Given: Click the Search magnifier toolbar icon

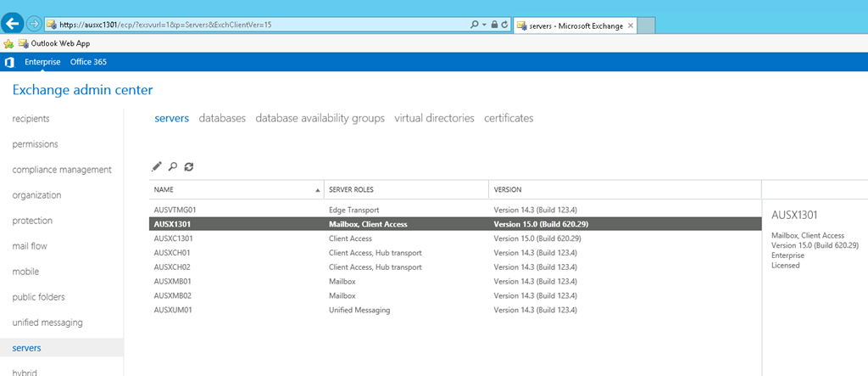Looking at the screenshot, I should 173,166.
